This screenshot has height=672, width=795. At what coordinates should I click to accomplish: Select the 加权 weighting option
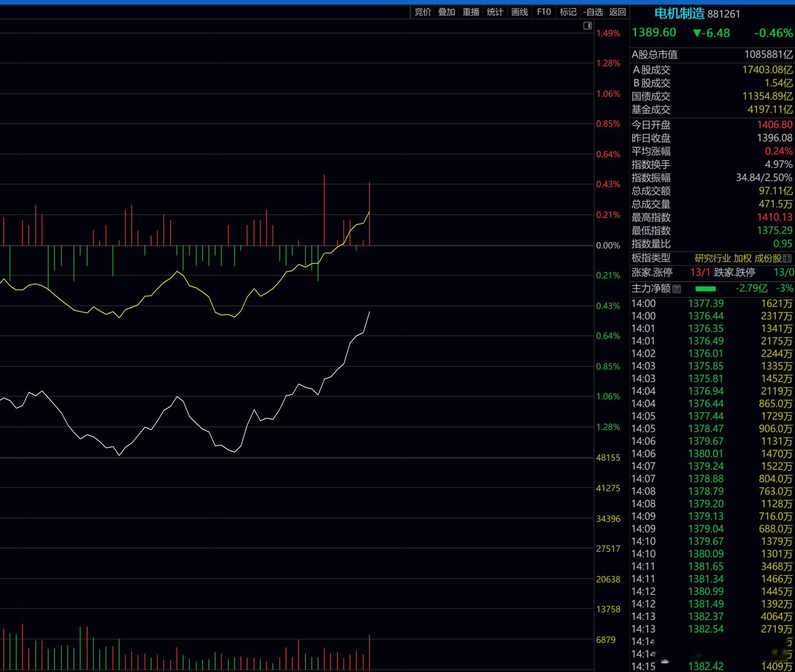743,259
